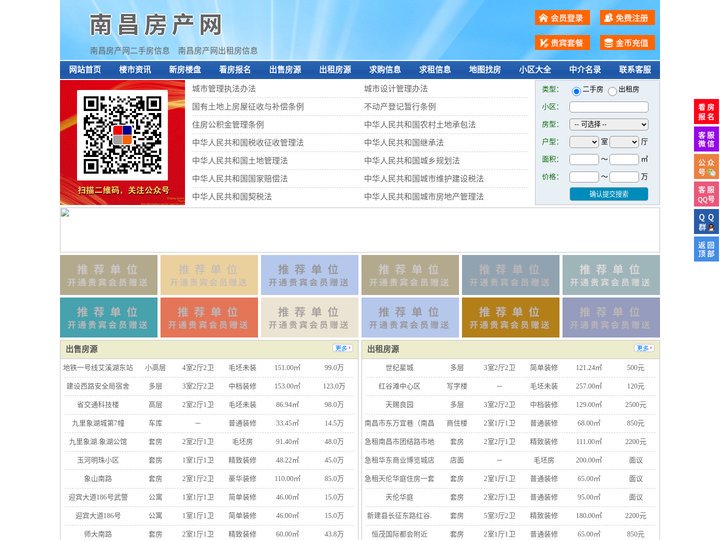Open sale listing 迎宾大道186号武警

pyautogui.click(x=98, y=497)
